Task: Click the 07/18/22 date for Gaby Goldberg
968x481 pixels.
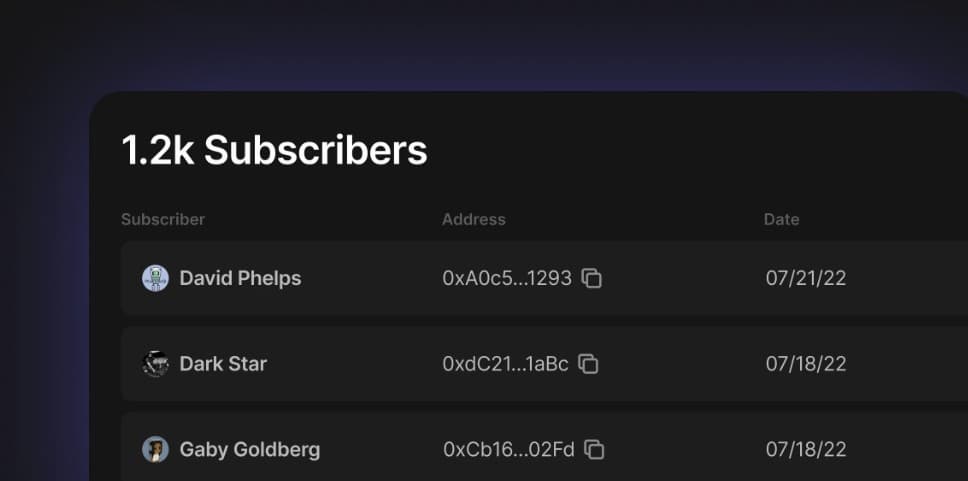Action: [806, 450]
